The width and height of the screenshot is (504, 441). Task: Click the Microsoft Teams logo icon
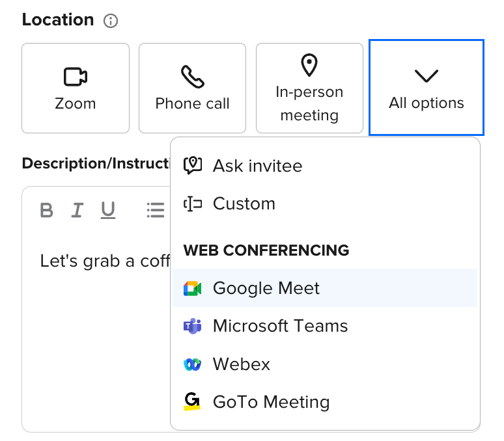point(192,326)
